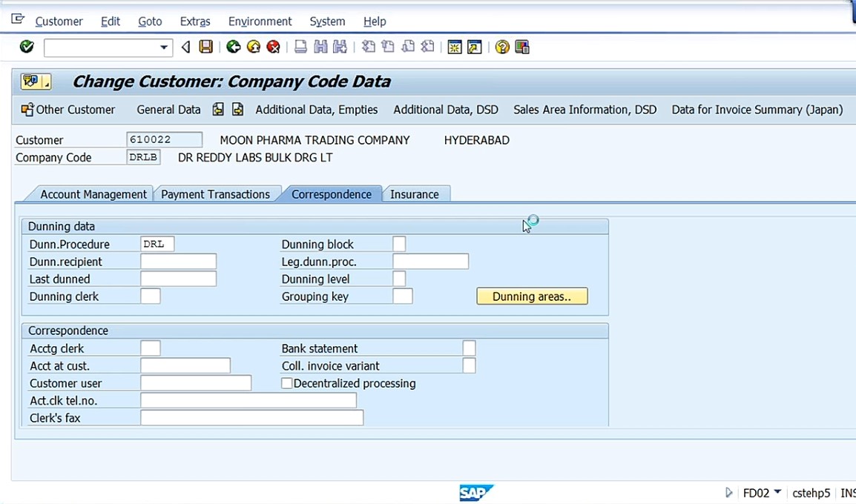856x504 pixels.
Task: Click the Dunning block field
Action: click(x=399, y=244)
